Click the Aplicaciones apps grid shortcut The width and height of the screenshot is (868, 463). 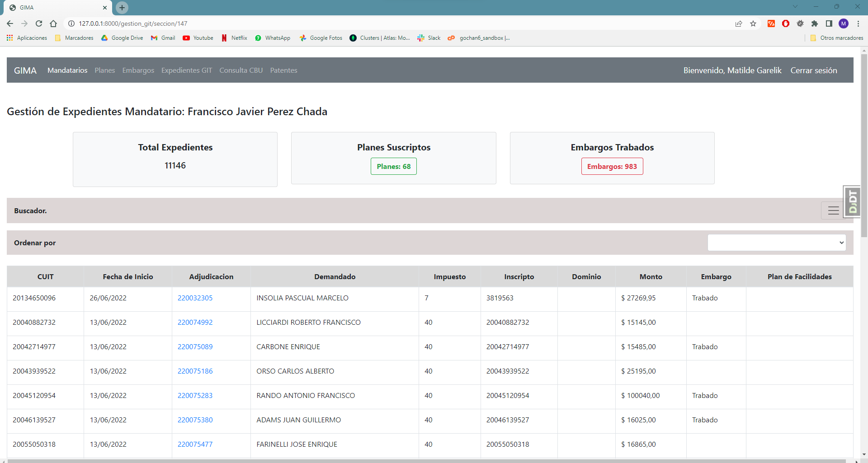[x=27, y=38]
